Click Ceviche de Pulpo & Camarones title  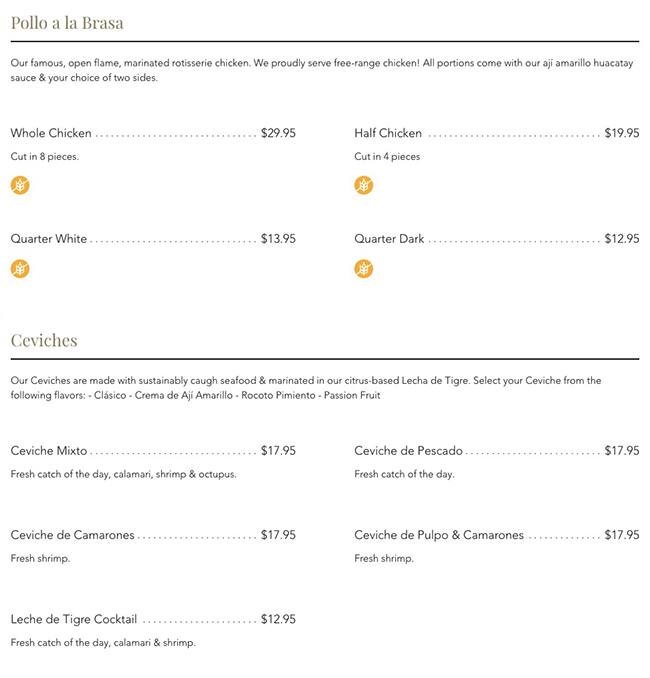(x=439, y=535)
